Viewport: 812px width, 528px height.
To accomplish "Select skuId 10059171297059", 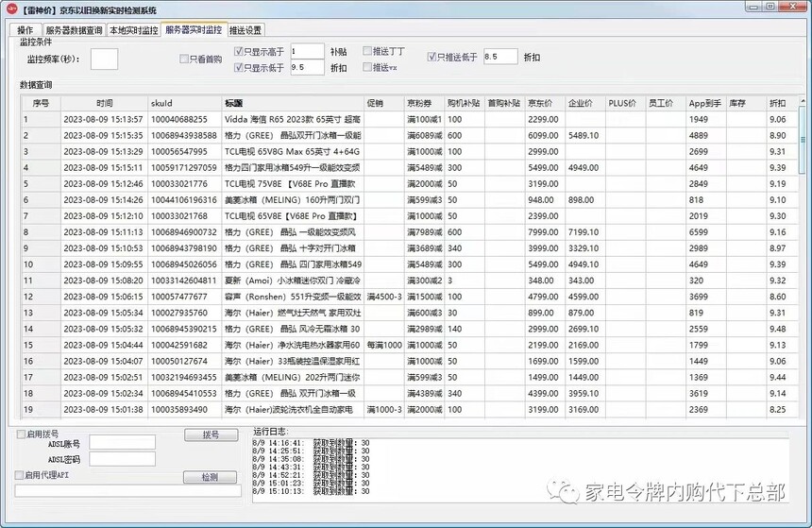I will (x=184, y=167).
